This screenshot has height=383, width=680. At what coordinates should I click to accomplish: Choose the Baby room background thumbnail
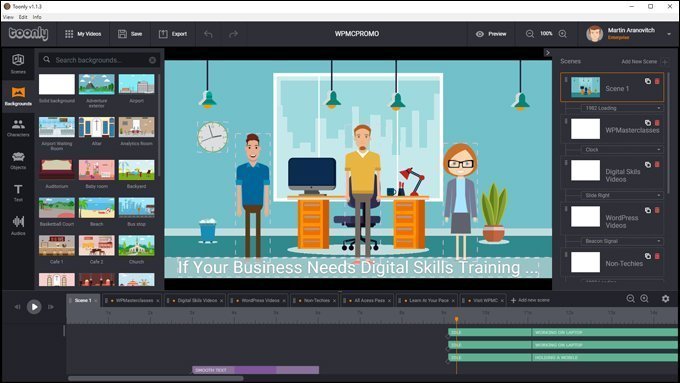[97, 170]
